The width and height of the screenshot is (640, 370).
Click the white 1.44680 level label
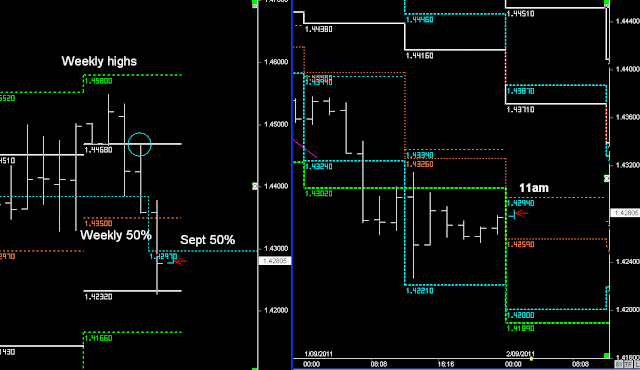point(98,150)
